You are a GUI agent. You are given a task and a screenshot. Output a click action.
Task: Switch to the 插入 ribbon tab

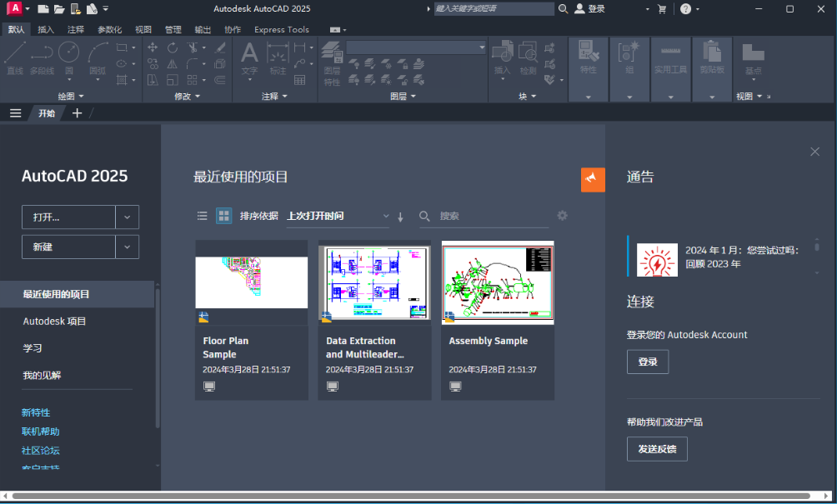(46, 29)
